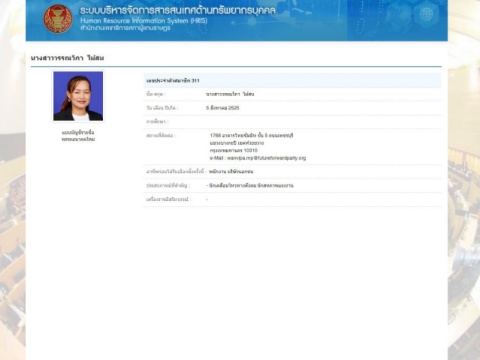
Task: Click the party-list caption under the photo
Action: pos(78,136)
